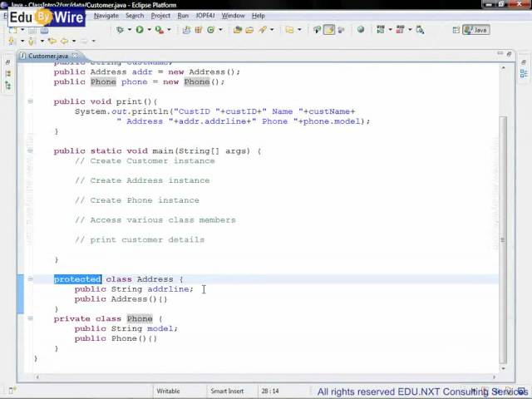The height and width of the screenshot is (399, 532).
Task: Open the yellow folder dropdown arrow
Action: coord(299,30)
